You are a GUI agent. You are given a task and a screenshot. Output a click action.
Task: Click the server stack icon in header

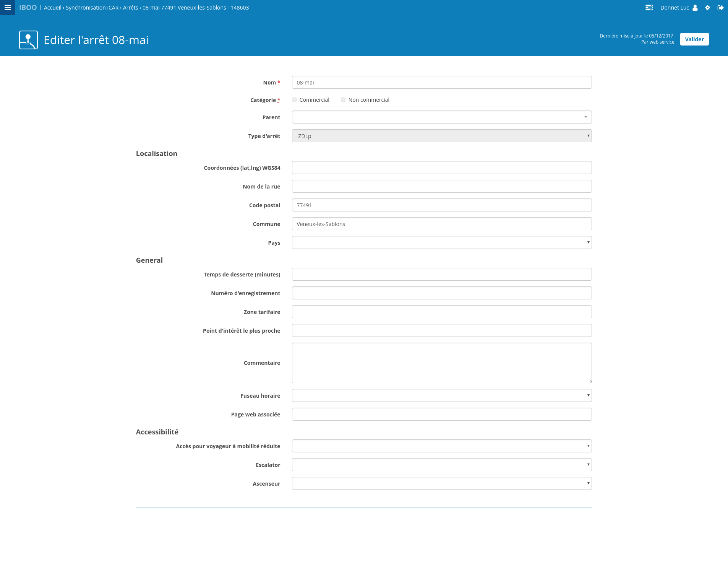click(649, 8)
